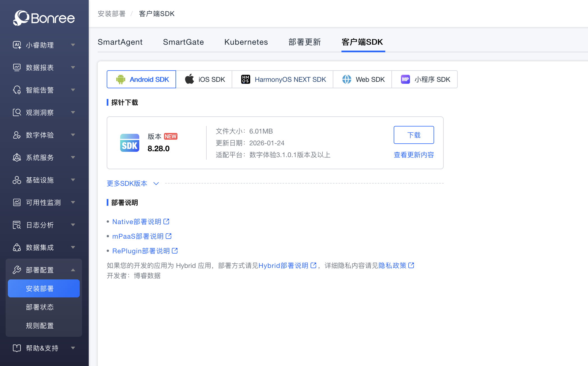The width and height of the screenshot is (588, 366).
Task: Click the Apple logo icon
Action: tap(190, 79)
